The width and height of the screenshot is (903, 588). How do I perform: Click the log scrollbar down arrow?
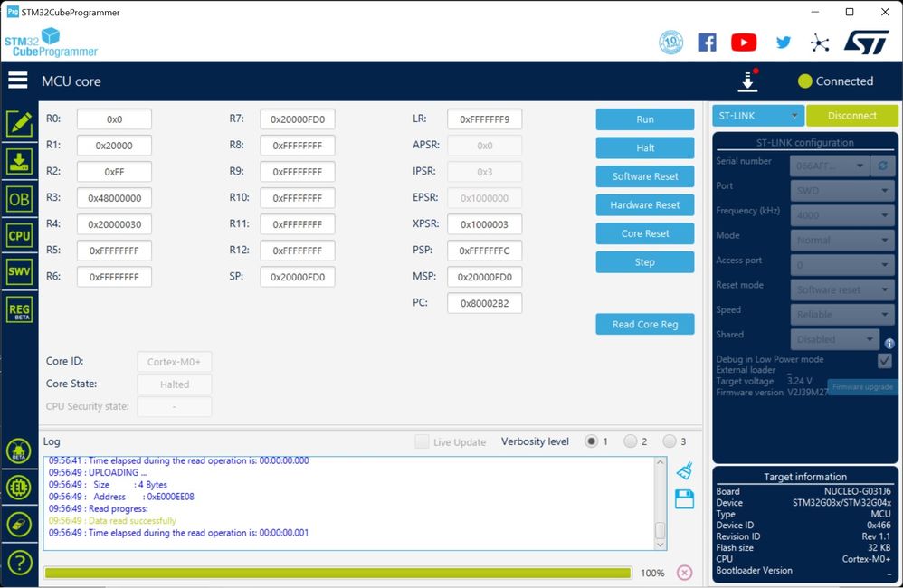[x=661, y=545]
